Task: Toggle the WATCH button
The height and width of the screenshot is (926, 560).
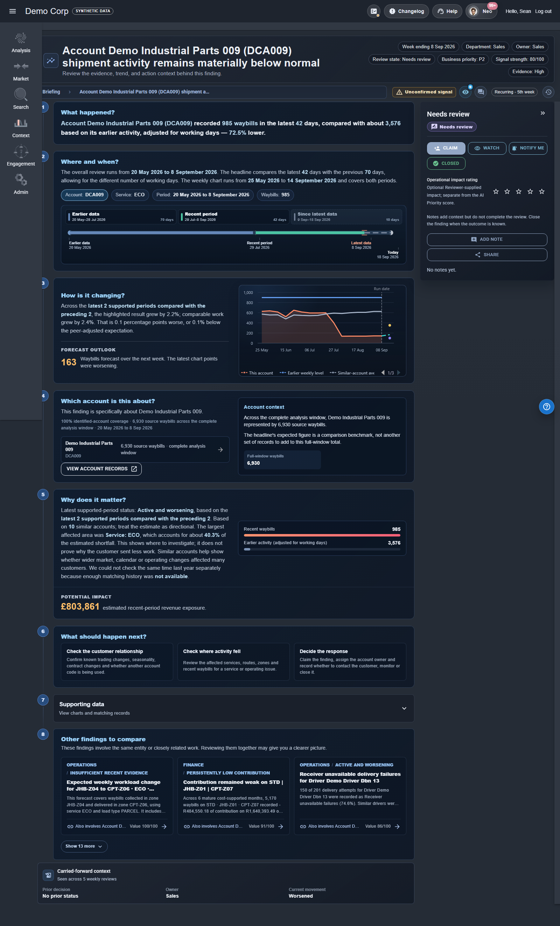Action: click(x=487, y=148)
